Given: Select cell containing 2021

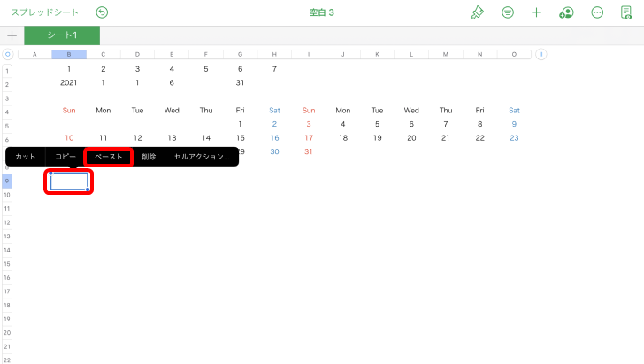Looking at the screenshot, I should tap(69, 82).
